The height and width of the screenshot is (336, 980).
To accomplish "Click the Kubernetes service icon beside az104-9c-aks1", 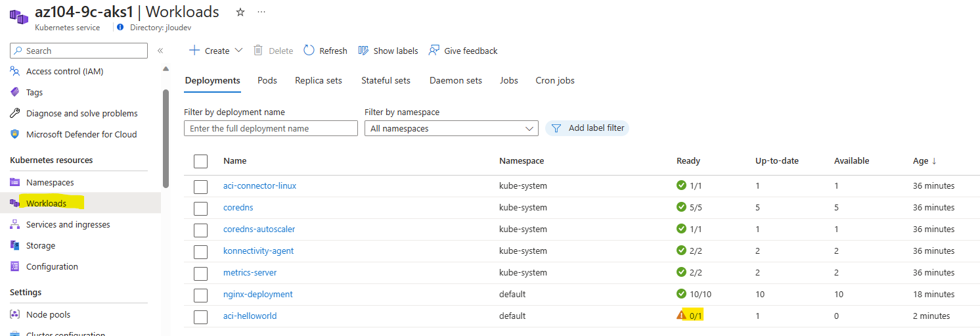I will coord(18,16).
